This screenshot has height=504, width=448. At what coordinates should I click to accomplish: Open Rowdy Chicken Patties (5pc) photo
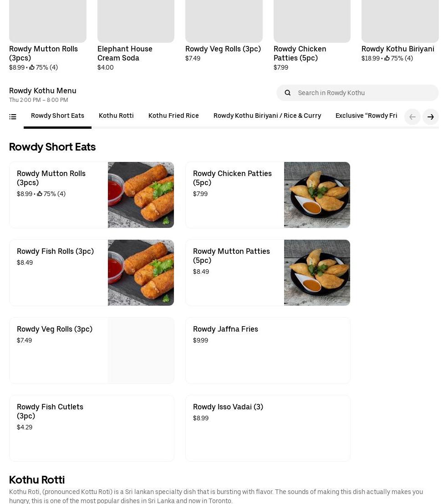click(317, 195)
